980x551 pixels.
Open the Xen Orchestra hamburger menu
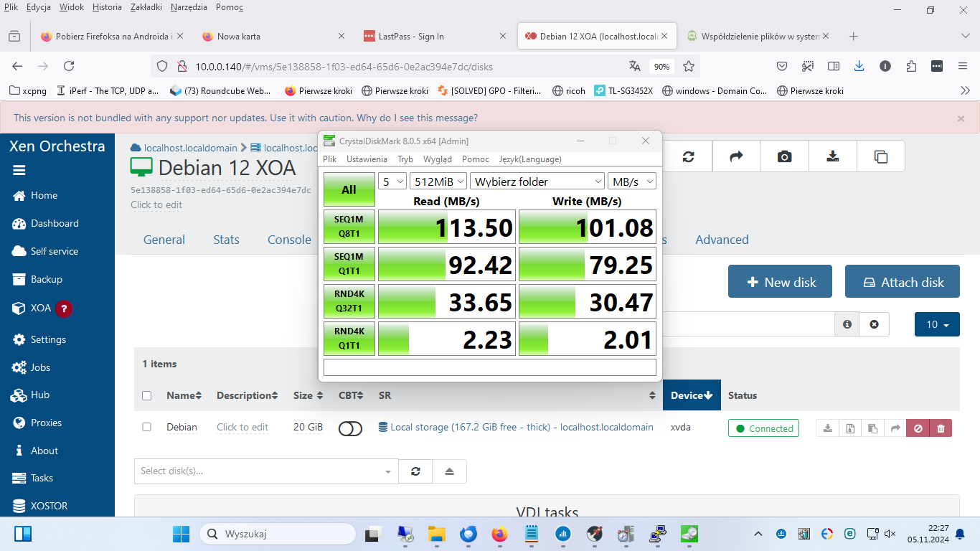[19, 170]
